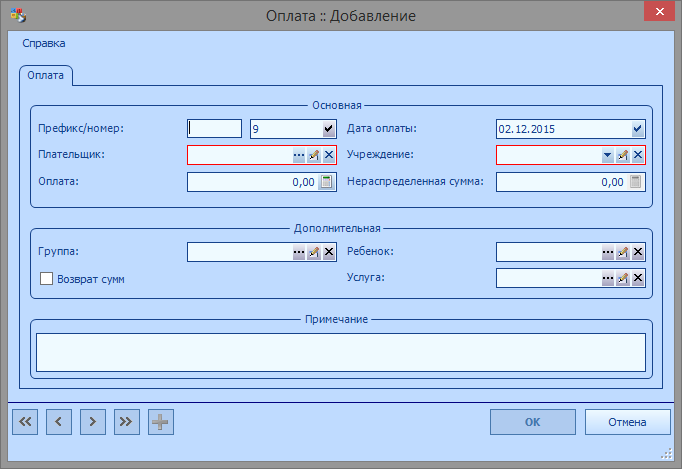This screenshot has height=469, width=682.
Task: Edit the Плательщик entry with pencil icon
Action: [x=314, y=155]
